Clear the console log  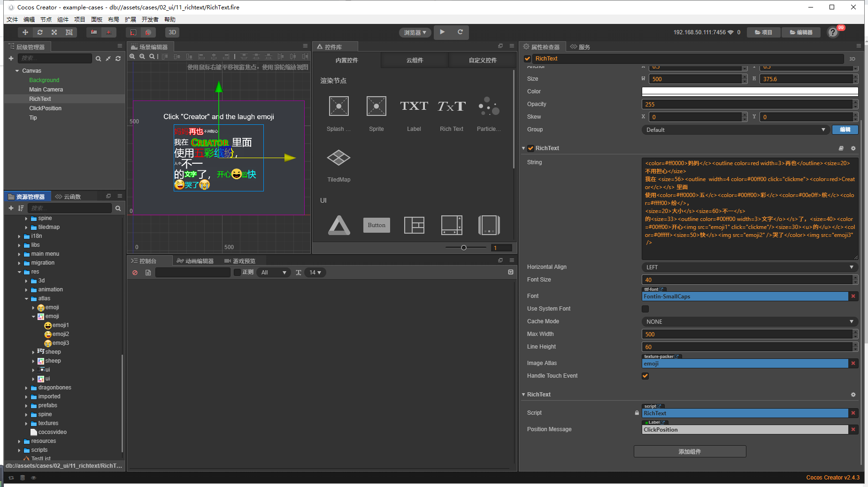point(135,273)
